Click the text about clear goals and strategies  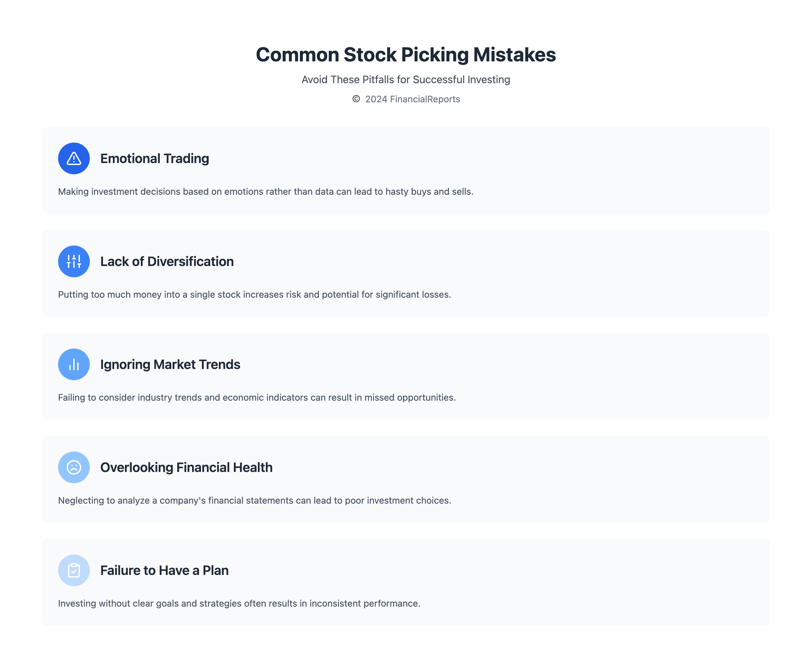[239, 603]
